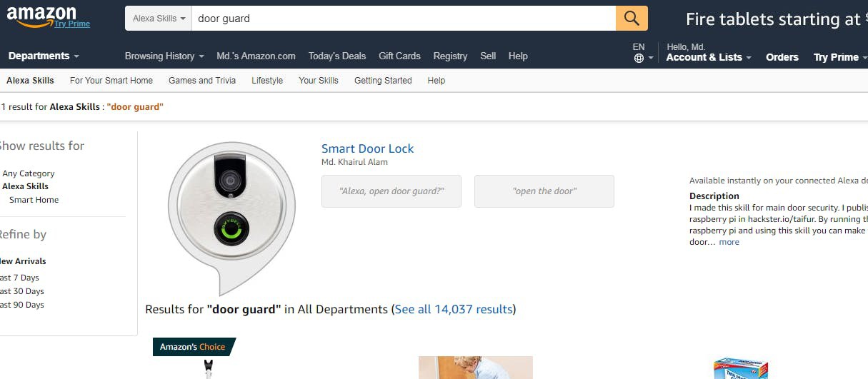Open the Orders page

pyautogui.click(x=782, y=57)
